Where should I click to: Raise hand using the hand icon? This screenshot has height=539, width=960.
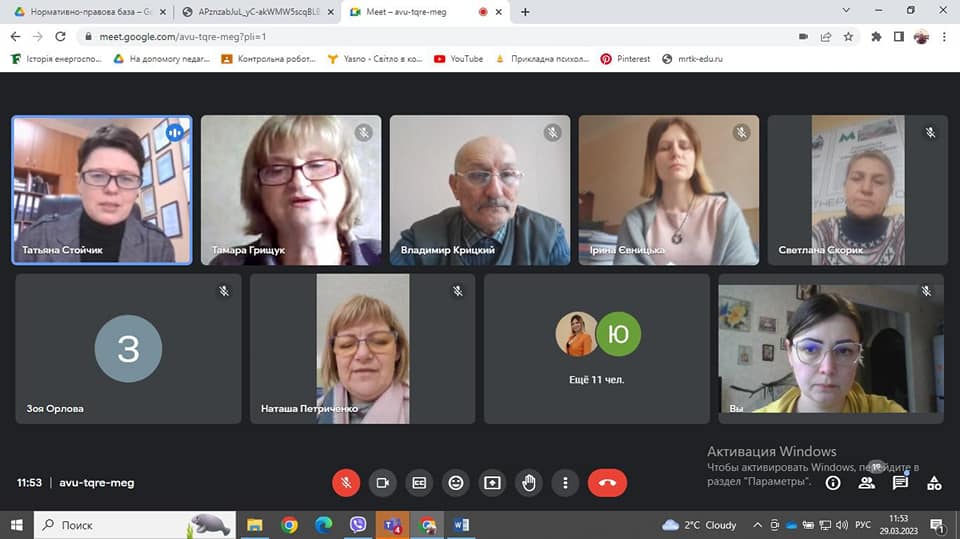(529, 483)
